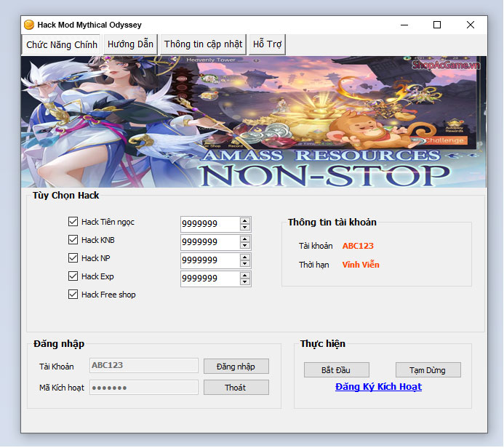Viewport: 504px width, 448px height.
Task: Click the Thoát button
Action: click(236, 388)
